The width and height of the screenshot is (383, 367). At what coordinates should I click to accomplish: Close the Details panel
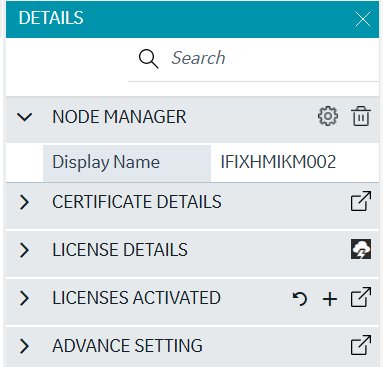pos(363,19)
